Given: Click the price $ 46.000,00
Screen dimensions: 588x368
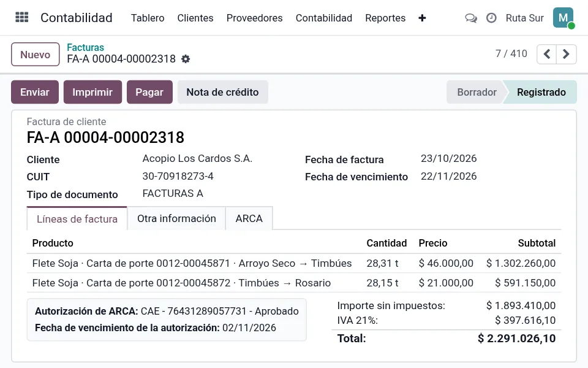Looking at the screenshot, I should click(446, 263).
